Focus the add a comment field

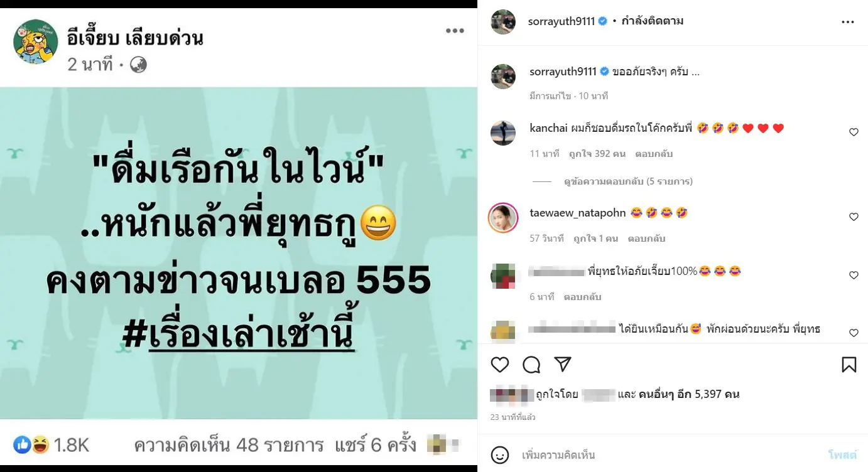(669, 455)
